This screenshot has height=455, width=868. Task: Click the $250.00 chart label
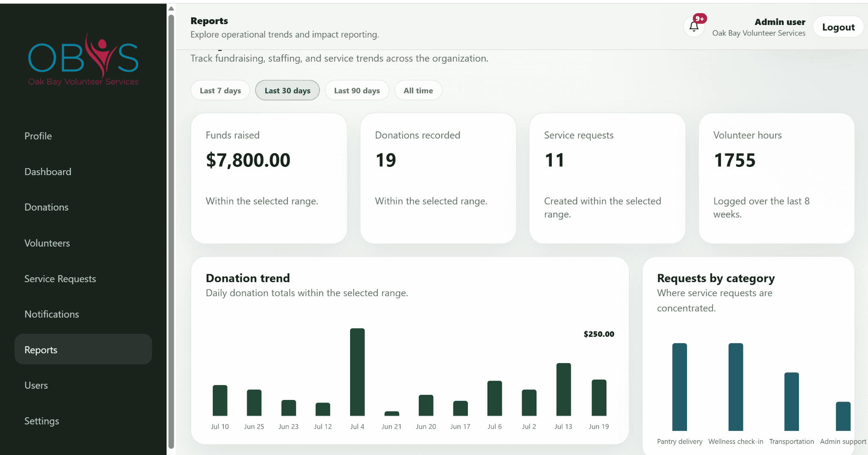(x=599, y=334)
